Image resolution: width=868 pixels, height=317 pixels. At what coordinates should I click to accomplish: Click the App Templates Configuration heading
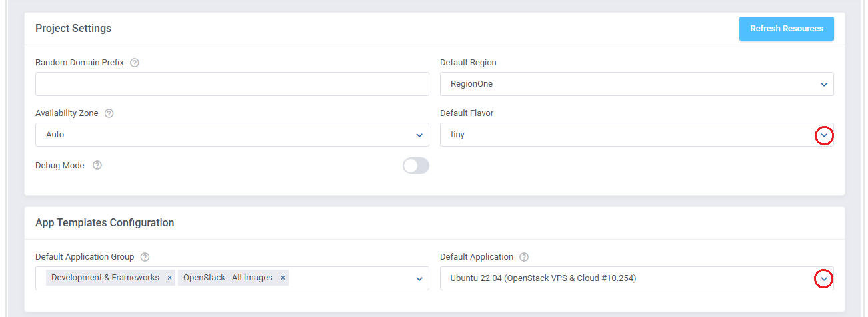click(105, 223)
